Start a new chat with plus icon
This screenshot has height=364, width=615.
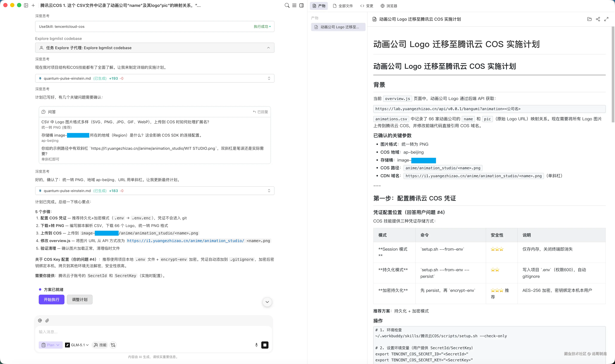coord(33,5)
